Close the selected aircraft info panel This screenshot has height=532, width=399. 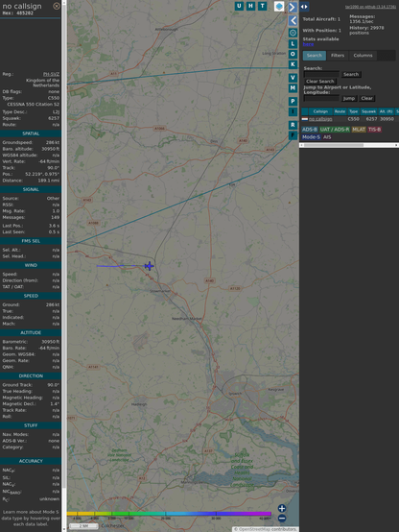coord(57,6)
